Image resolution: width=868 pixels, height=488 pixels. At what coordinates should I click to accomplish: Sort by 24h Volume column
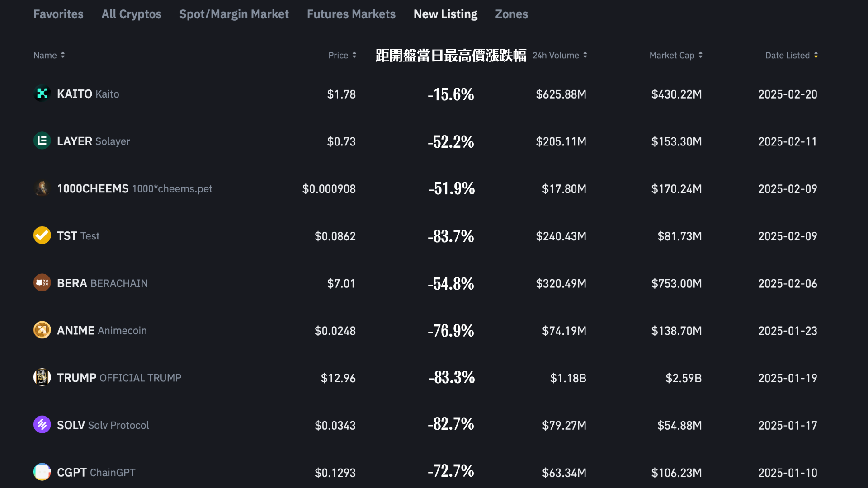[560, 55]
